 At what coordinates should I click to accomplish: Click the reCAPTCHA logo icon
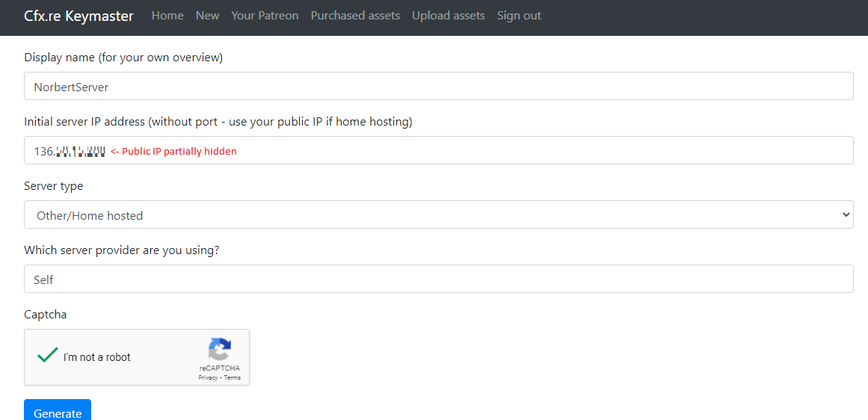[220, 349]
